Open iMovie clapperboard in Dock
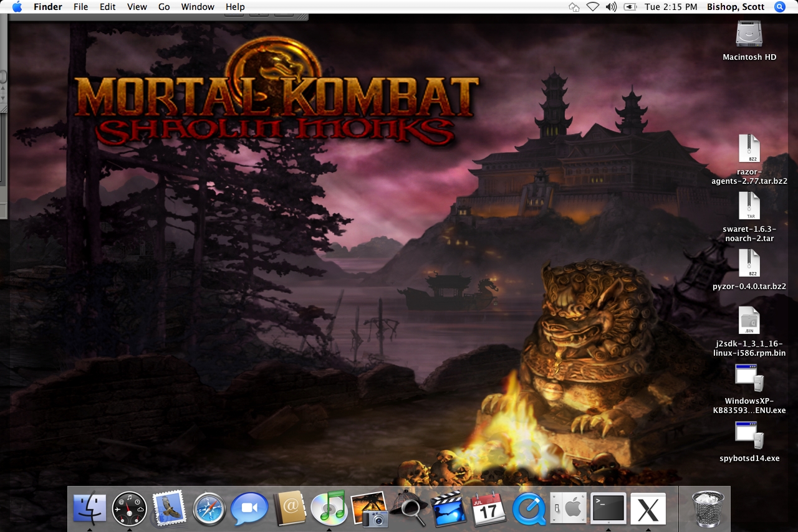The width and height of the screenshot is (798, 532). (x=448, y=508)
